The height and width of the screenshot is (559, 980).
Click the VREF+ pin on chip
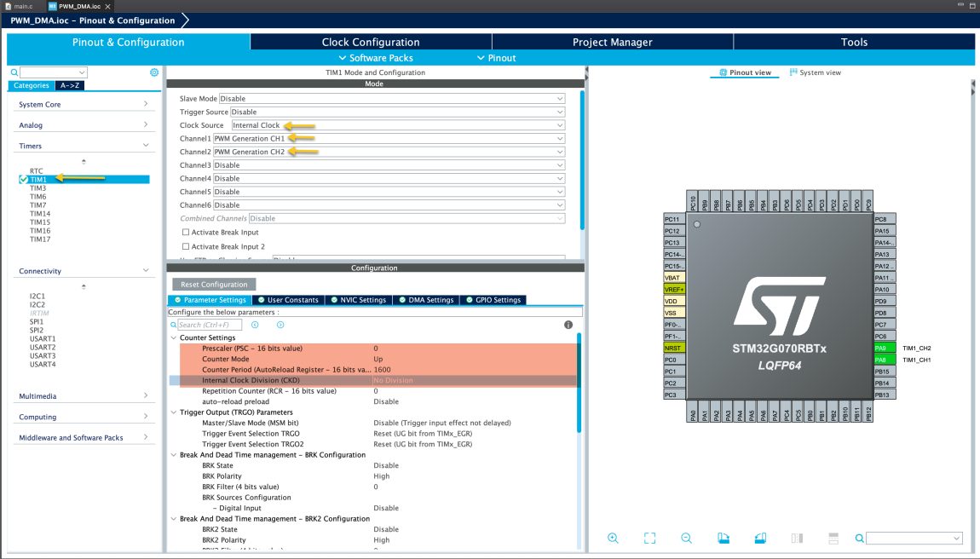pos(674,290)
